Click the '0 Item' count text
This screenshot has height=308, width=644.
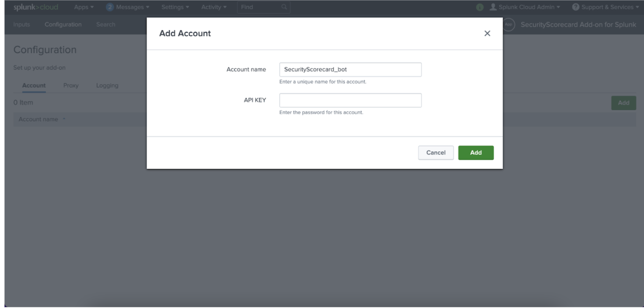tap(23, 103)
